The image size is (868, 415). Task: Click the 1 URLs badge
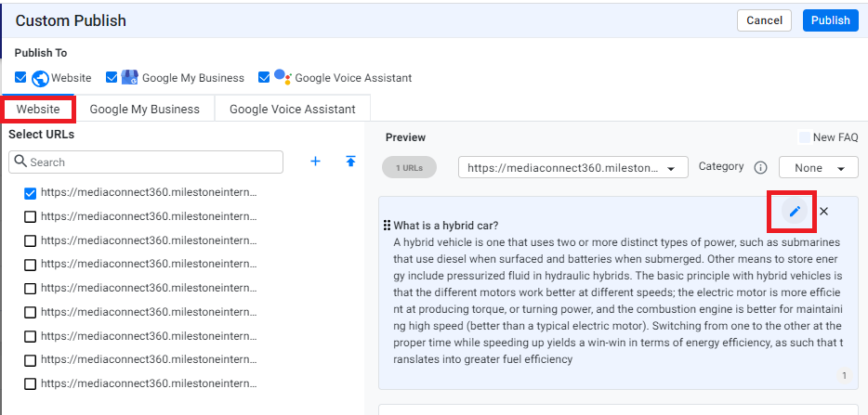[x=409, y=168]
